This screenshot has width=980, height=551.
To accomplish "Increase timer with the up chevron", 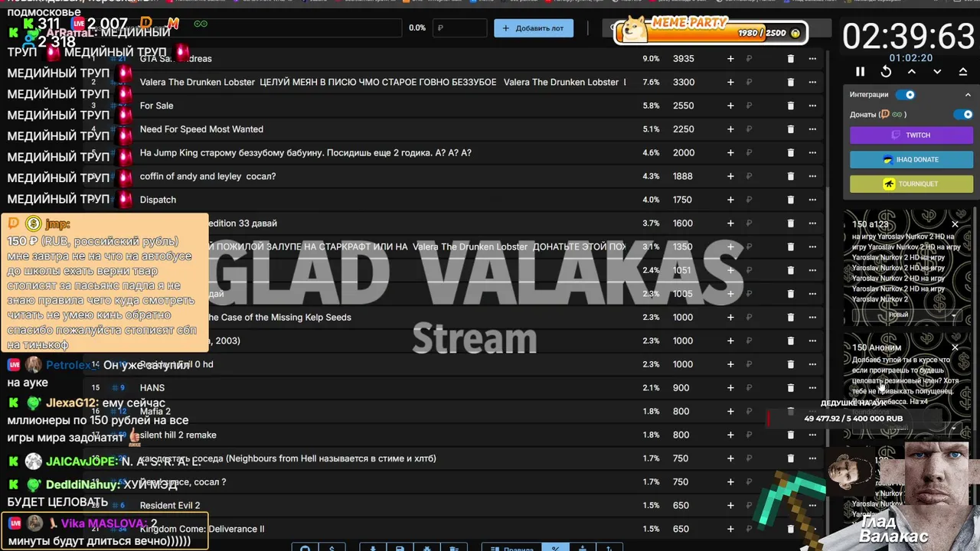I will click(x=912, y=71).
